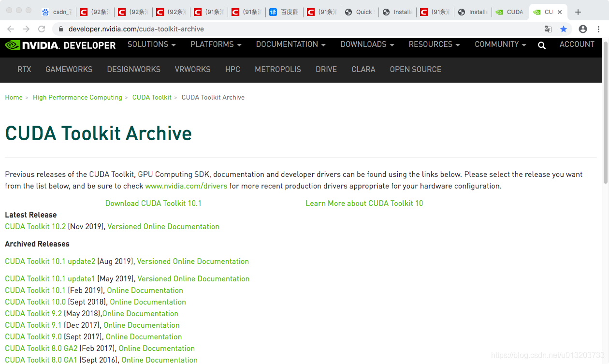Open the Google Translate page icon
The width and height of the screenshot is (609, 364).
(x=548, y=29)
